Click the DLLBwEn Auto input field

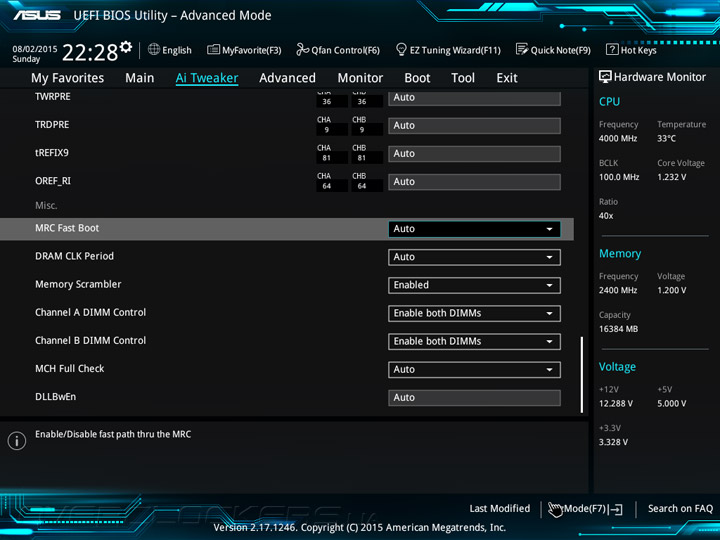pos(474,398)
